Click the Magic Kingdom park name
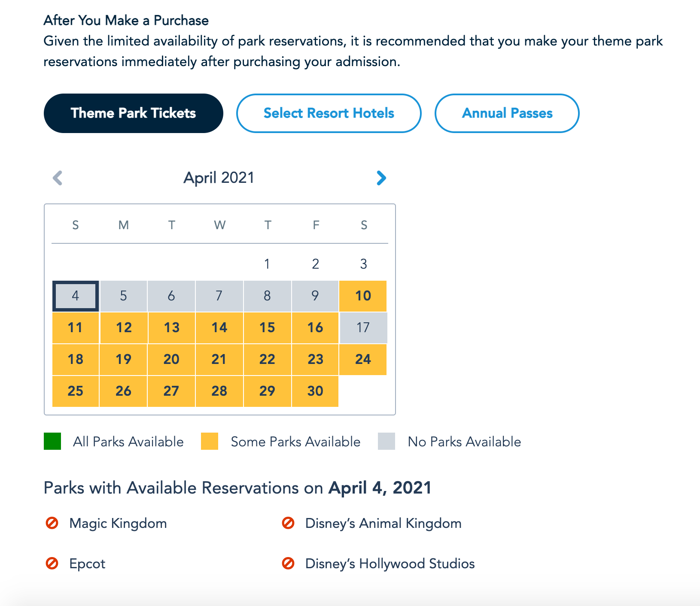The image size is (700, 606). (x=118, y=523)
